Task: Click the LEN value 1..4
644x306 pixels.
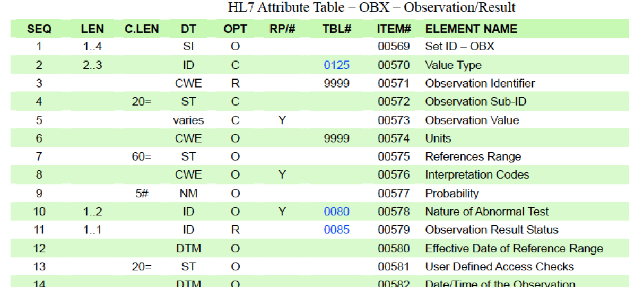Action: coord(92,47)
